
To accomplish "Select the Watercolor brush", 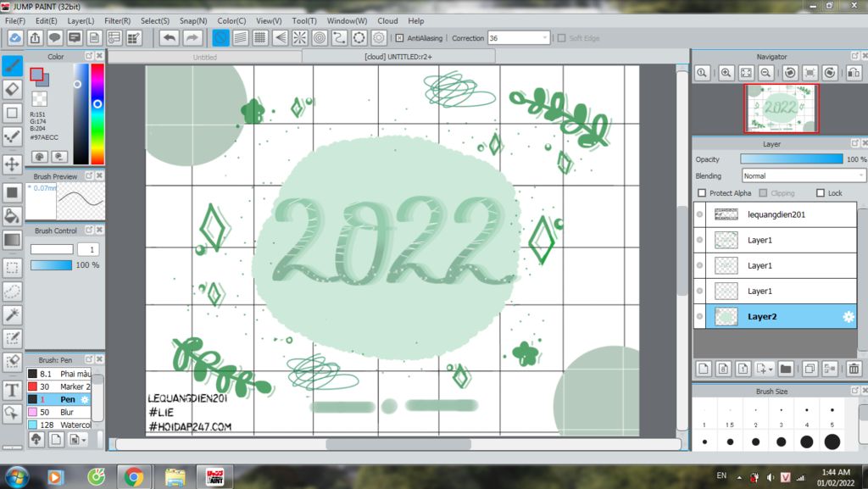I will tap(58, 425).
